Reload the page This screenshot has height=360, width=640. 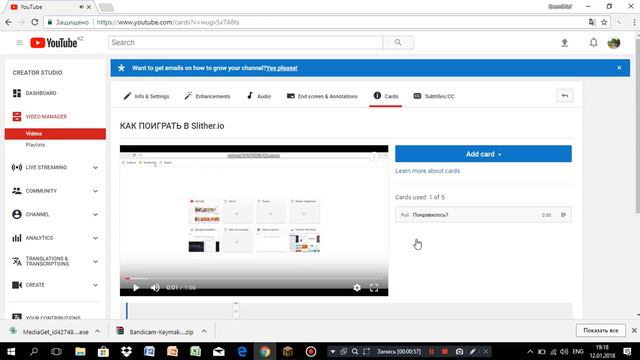click(x=35, y=22)
